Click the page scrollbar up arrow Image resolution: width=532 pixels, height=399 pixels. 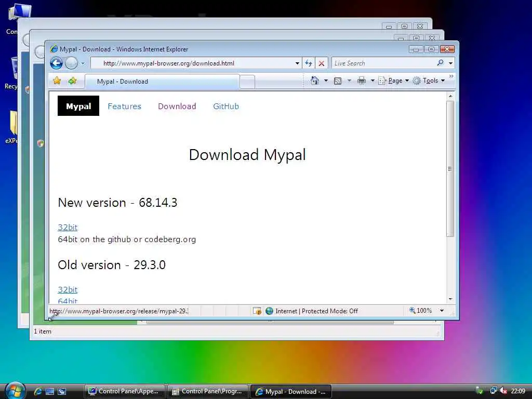(x=450, y=96)
